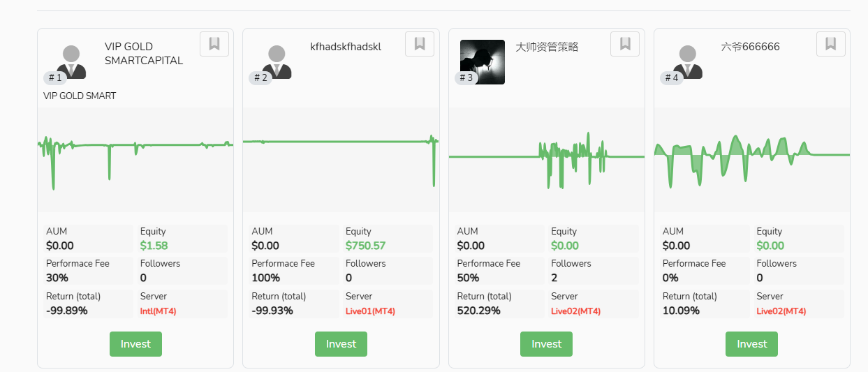This screenshot has height=372, width=868.
Task: Invest in the 大帅资管策略 strategy
Action: (546, 344)
